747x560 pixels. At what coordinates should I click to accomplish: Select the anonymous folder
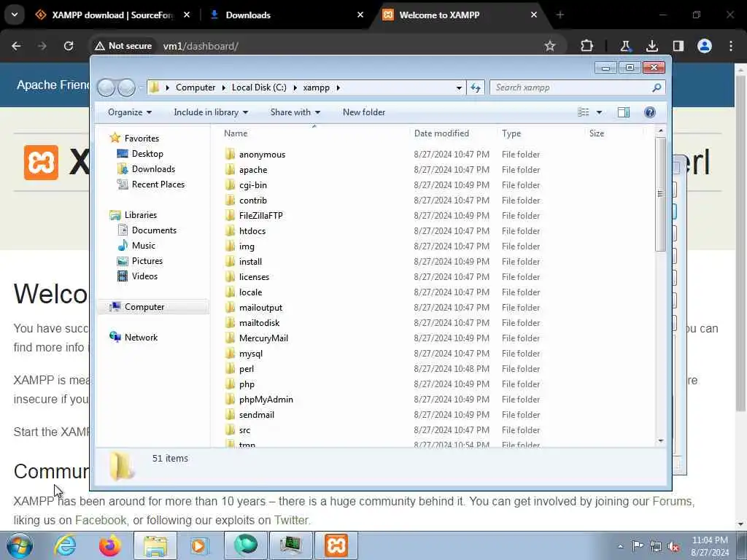[262, 155]
